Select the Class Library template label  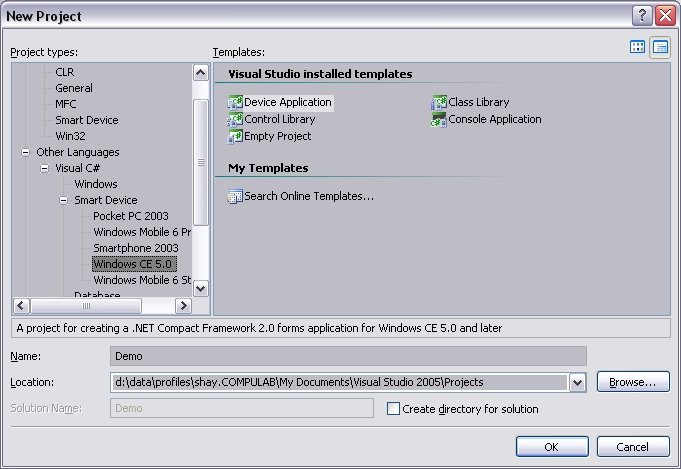click(x=479, y=102)
